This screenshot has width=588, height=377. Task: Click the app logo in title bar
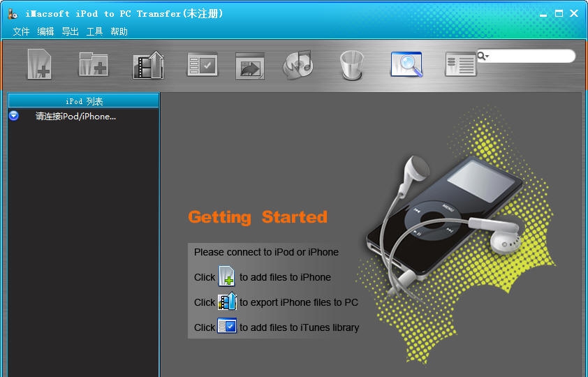[12, 14]
